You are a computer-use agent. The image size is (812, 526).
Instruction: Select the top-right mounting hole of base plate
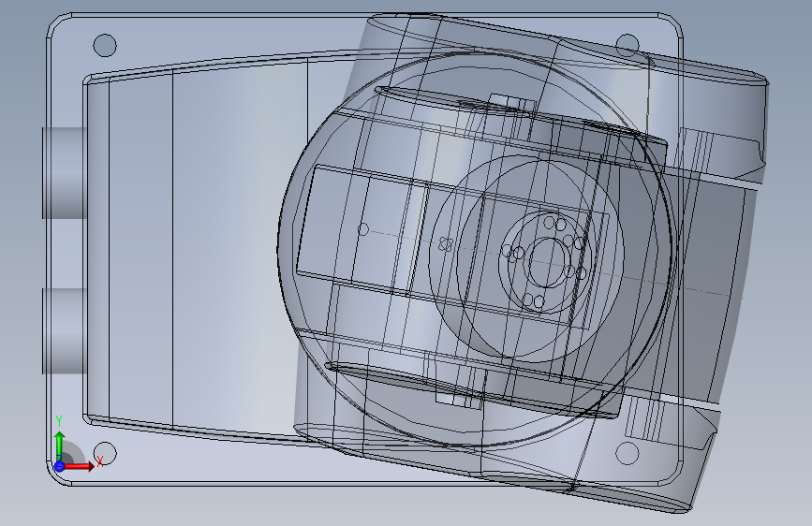[x=627, y=46]
